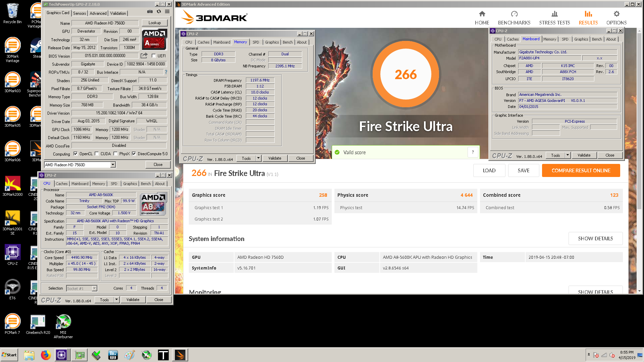Switch to GPU-Z via its taskbar button
The image size is (644, 362).
tap(79, 355)
